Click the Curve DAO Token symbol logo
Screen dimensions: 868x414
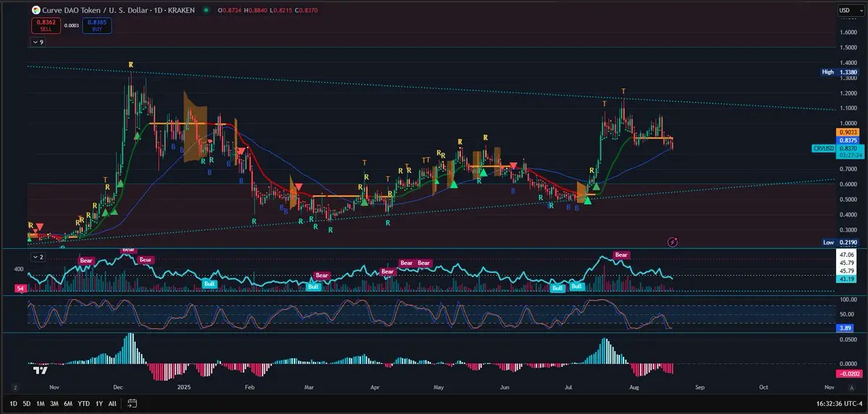[x=37, y=10]
